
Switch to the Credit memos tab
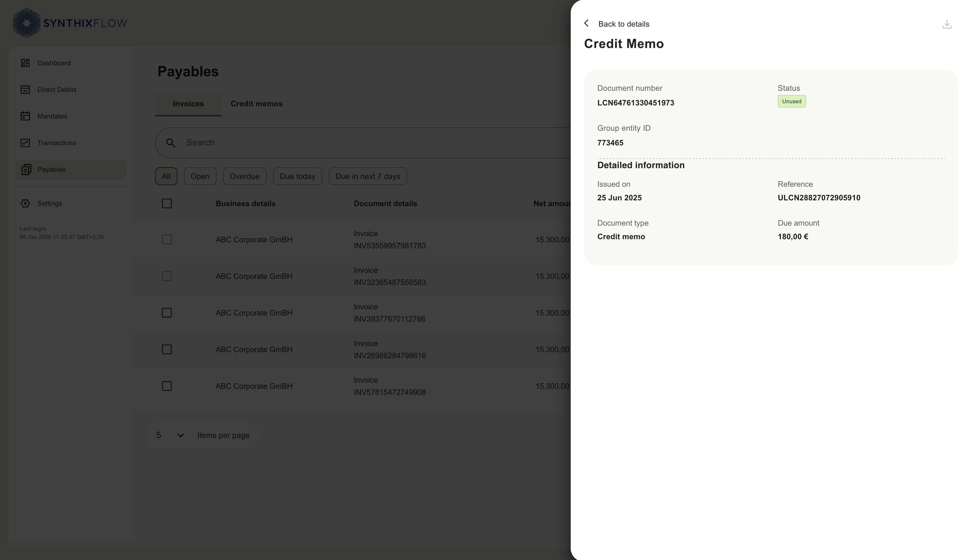[256, 104]
